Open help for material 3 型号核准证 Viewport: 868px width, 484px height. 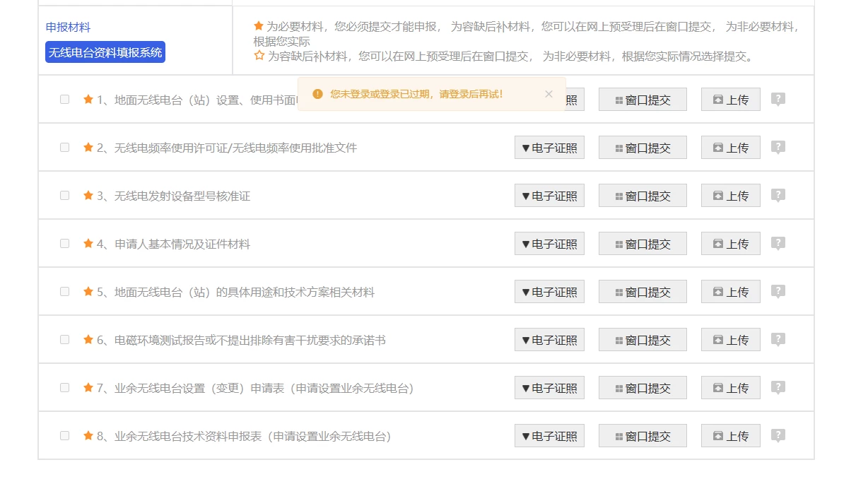(x=778, y=195)
